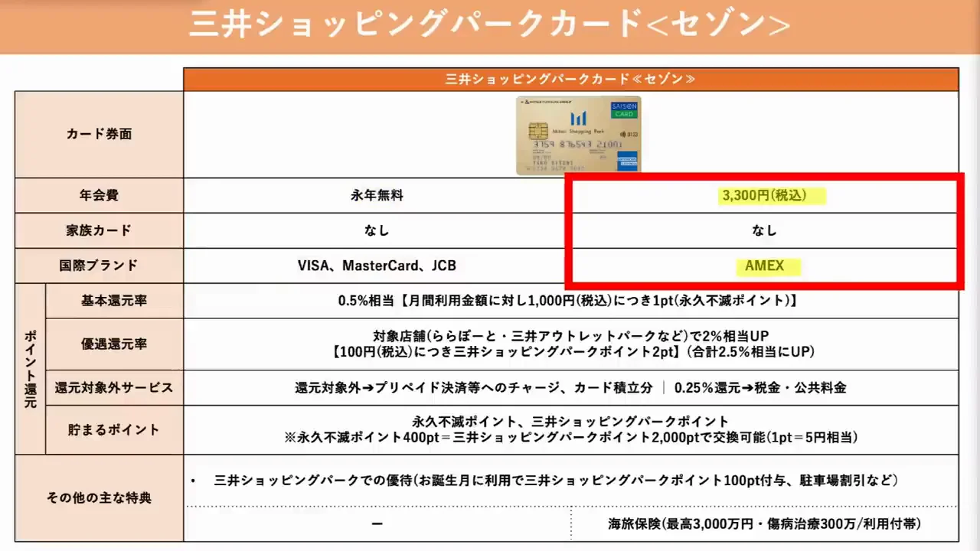Click the 永久不滅ポイント、三井ショッピングパークポイント line

[570, 422]
